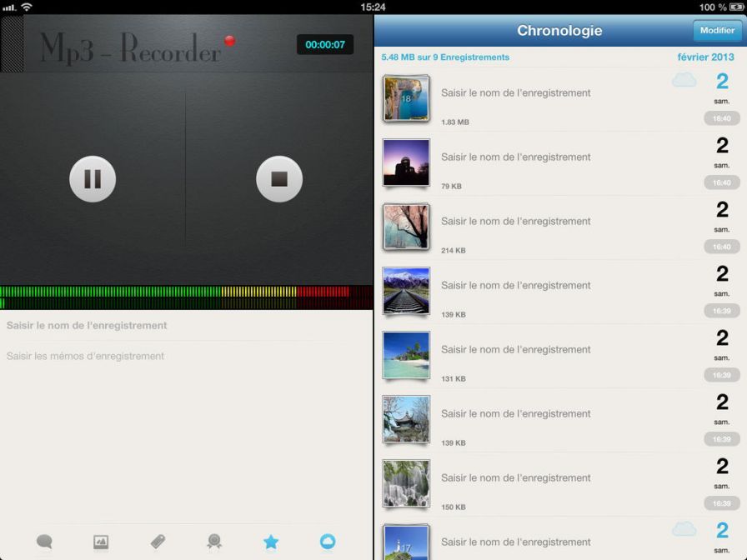Select the speech bubble memo icon
The image size is (747, 560).
pos(44,542)
